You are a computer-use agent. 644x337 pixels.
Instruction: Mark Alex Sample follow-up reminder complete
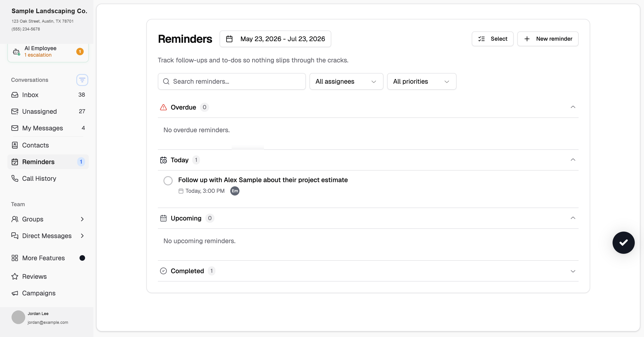coord(168,181)
